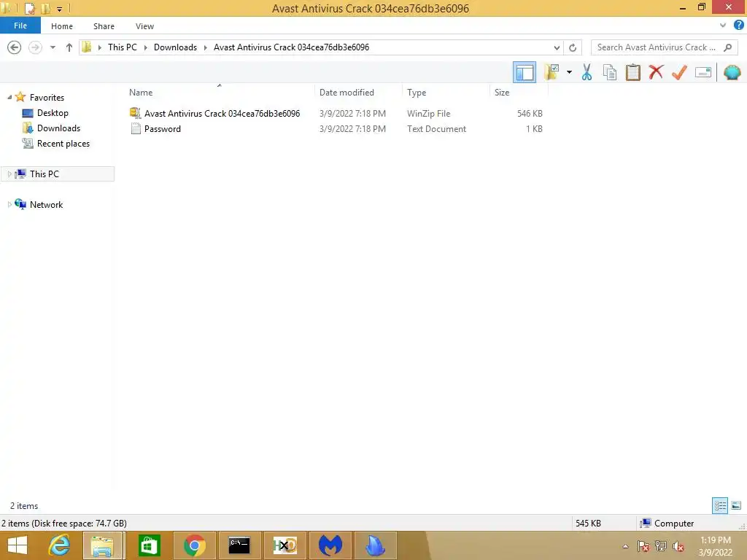Click the quick access New folder icon
Screen dimensions: 747x560
tap(46, 9)
